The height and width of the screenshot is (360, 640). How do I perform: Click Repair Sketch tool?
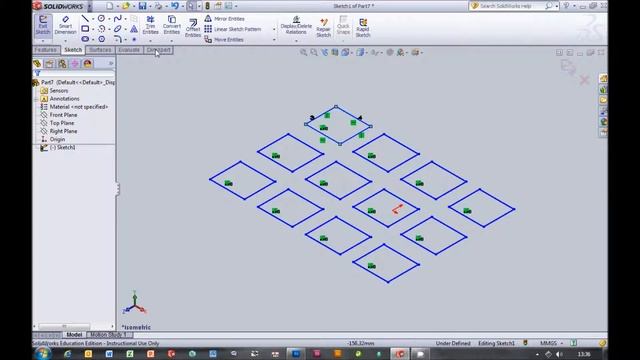coord(323,28)
